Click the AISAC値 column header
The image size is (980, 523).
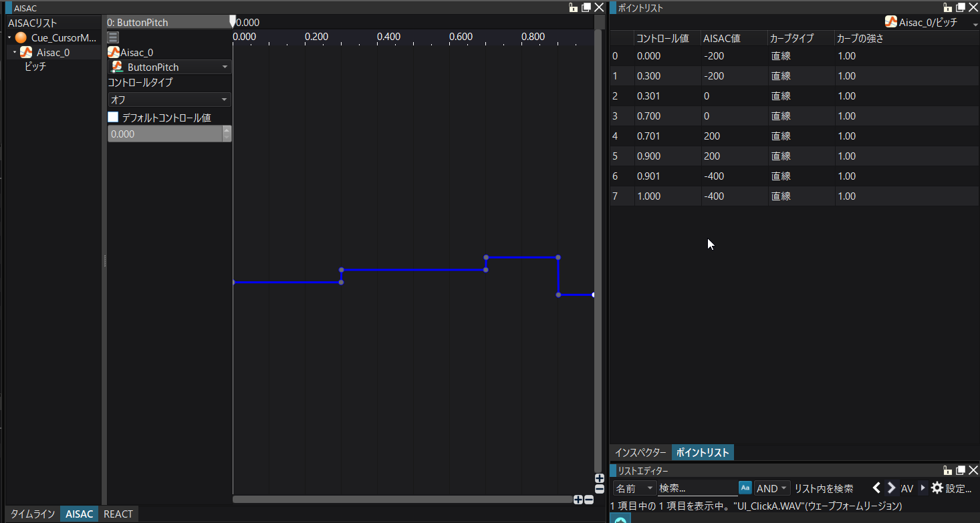coord(735,38)
